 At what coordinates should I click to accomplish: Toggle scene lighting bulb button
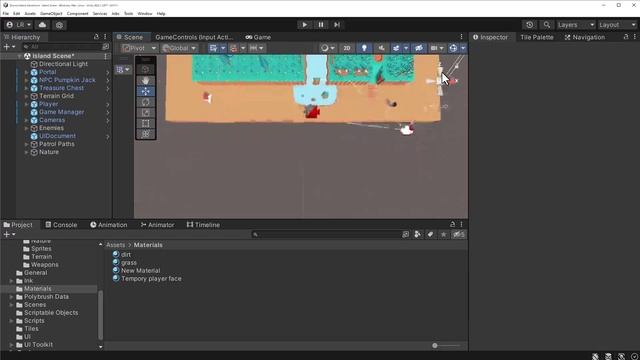pos(364,48)
